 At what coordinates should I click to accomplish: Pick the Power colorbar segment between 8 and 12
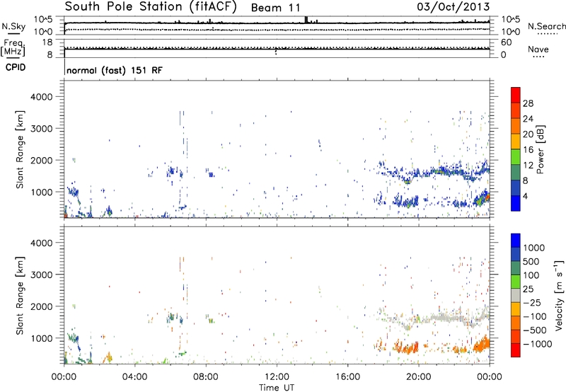[516, 173]
